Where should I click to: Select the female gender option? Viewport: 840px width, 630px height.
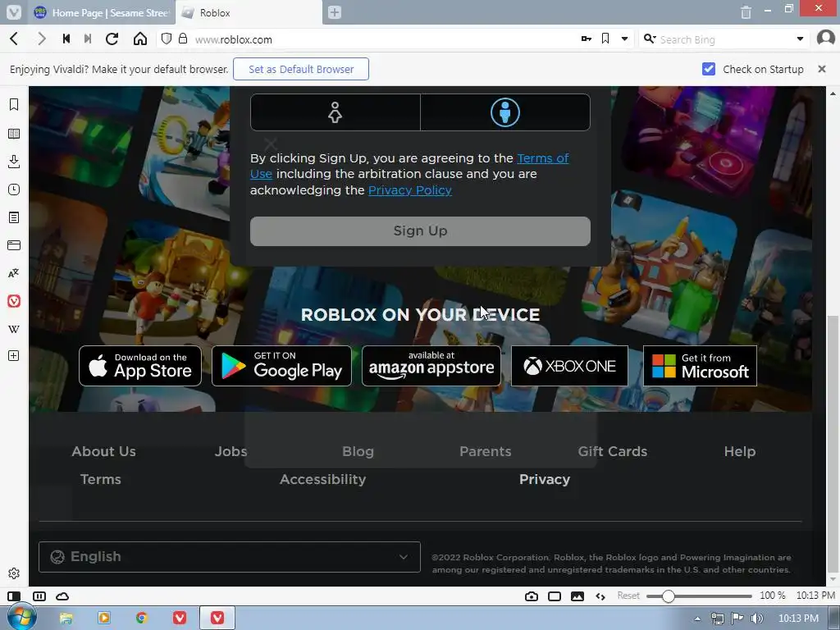click(336, 112)
